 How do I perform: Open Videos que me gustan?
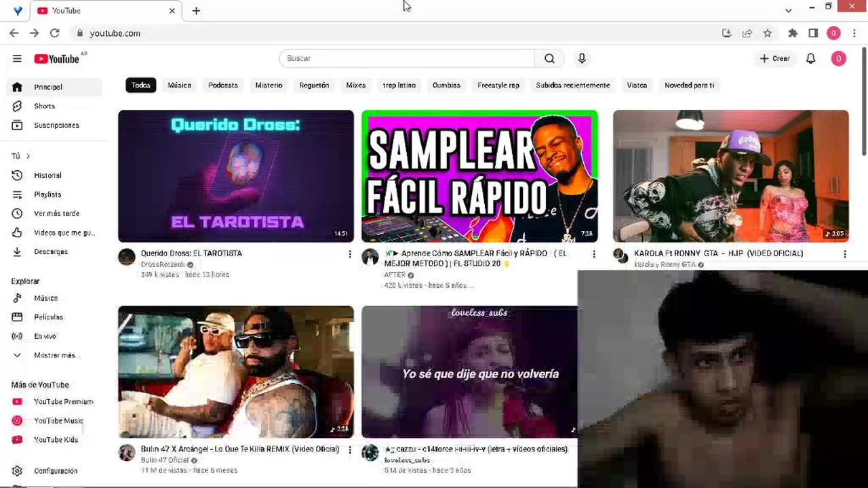click(x=54, y=232)
